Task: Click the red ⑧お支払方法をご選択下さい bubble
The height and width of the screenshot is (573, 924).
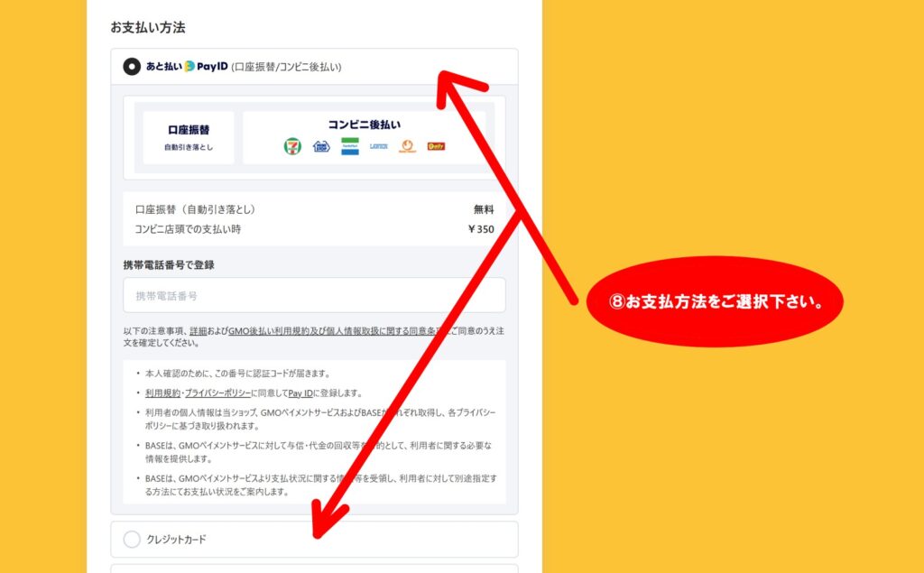Action: point(715,301)
